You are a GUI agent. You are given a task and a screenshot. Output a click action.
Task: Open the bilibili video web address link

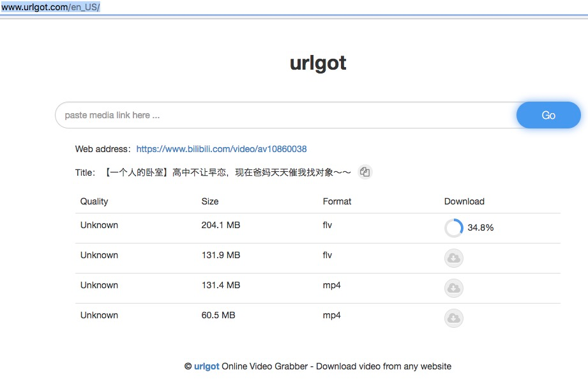tap(222, 149)
